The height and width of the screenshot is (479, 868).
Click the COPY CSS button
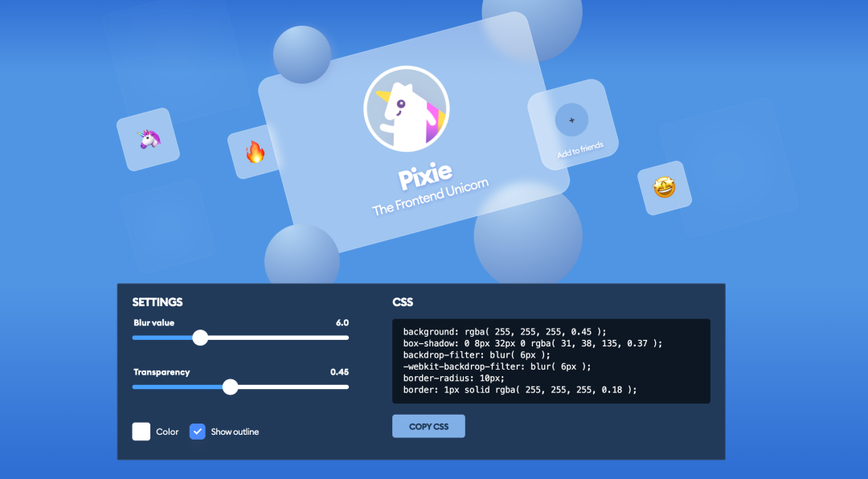pos(428,427)
